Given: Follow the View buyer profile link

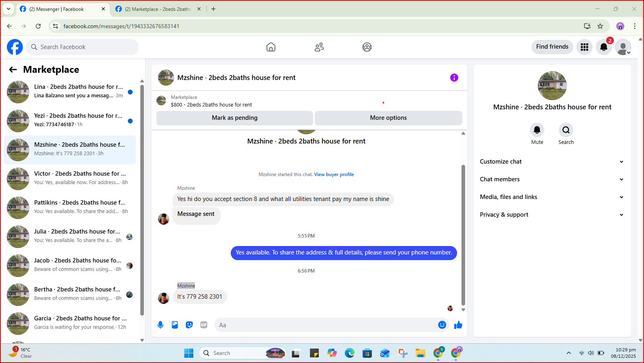Looking at the screenshot, I should pos(334,174).
